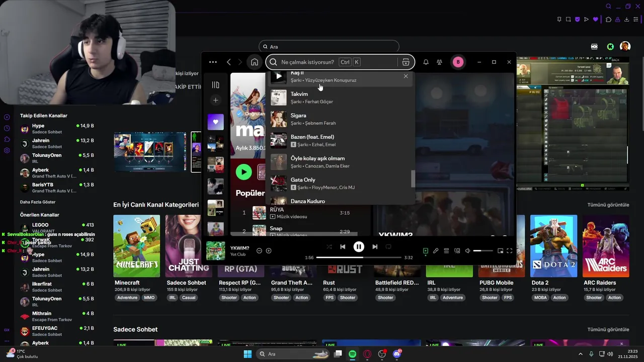Open Windows Start menu
Viewport: 644px width, 362px height.
pos(248,354)
